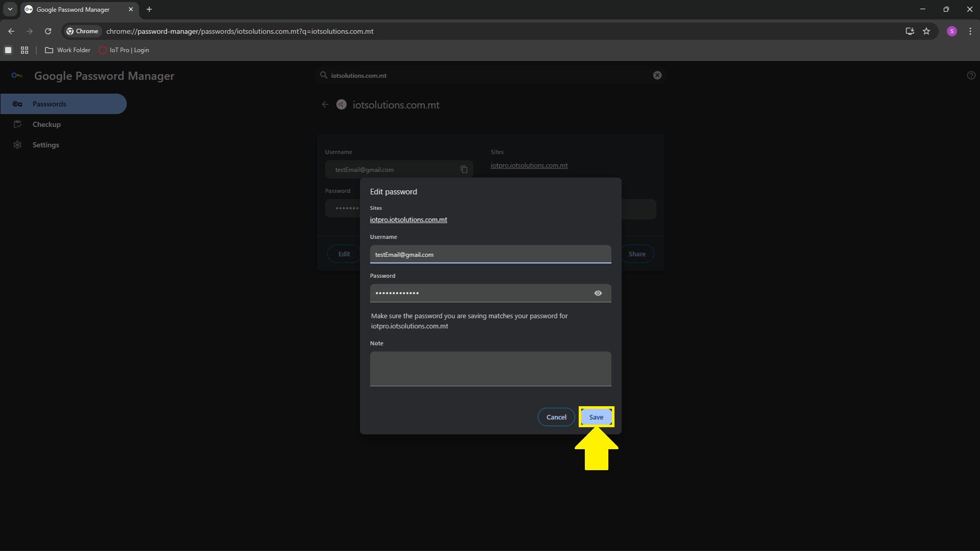Screen dimensions: 980x551
Task: Open the IoT Pro | Login bookmark
Action: pos(124,50)
